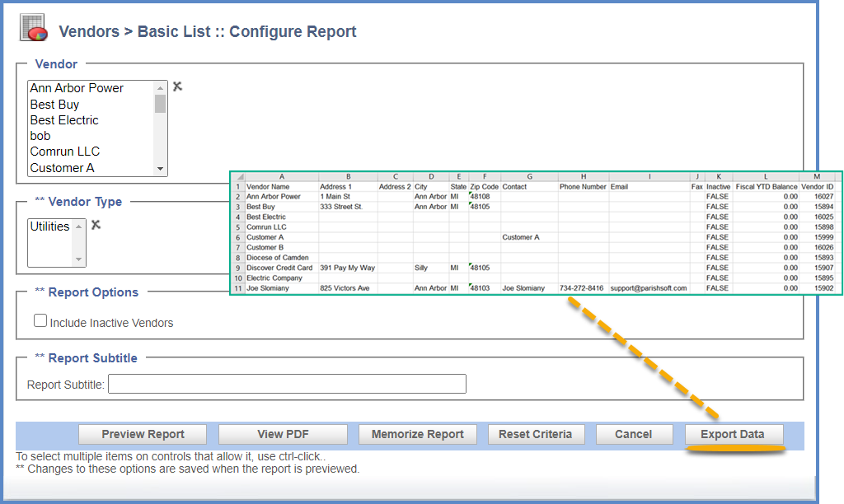The width and height of the screenshot is (844, 504).
Task: Click the Preview Report button
Action: 143,434
